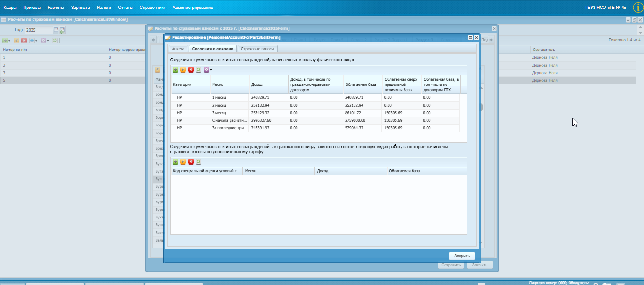Viewport: 644px width, 285px height.
Task: Open Приказы menu
Action: coord(32,8)
